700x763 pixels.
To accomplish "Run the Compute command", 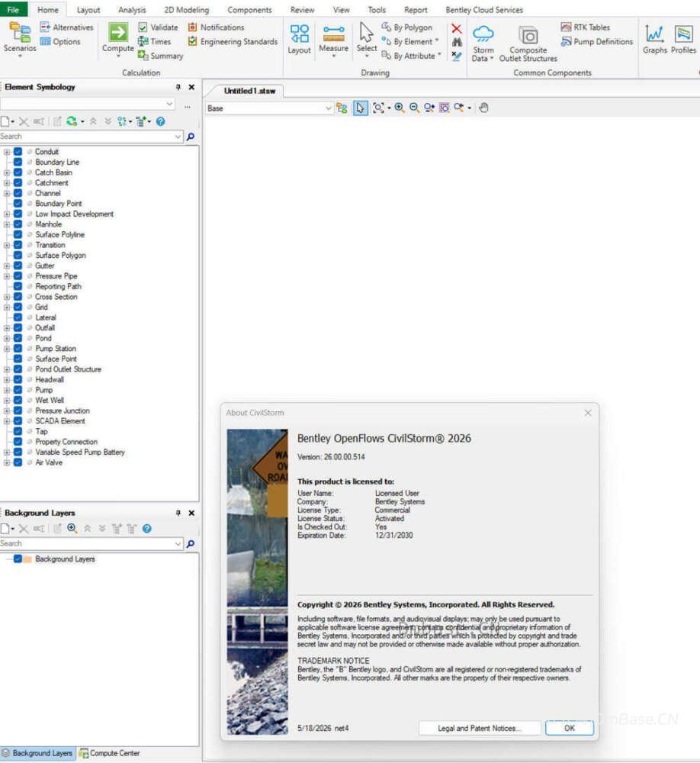I will point(117,38).
